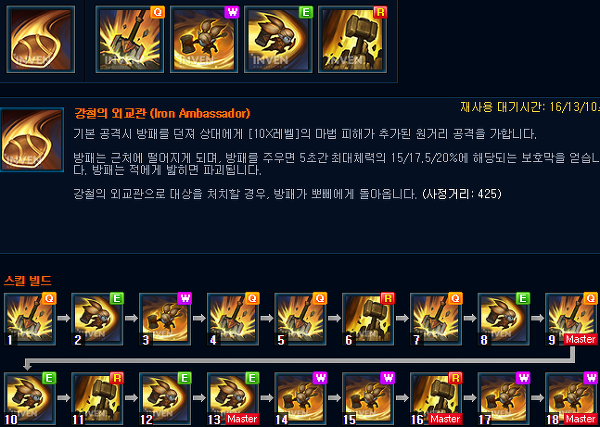Select the W skill icon in top row
The height and width of the screenshot is (427, 600).
pyautogui.click(x=204, y=39)
